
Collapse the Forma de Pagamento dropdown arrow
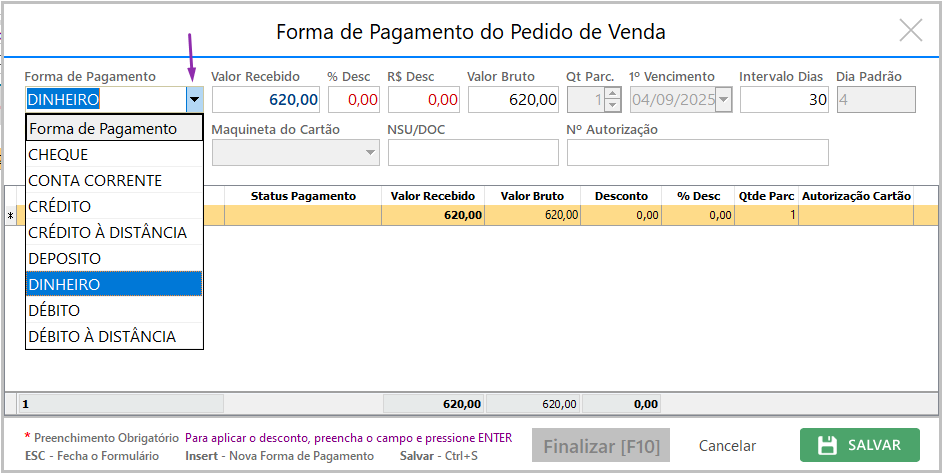pos(194,100)
